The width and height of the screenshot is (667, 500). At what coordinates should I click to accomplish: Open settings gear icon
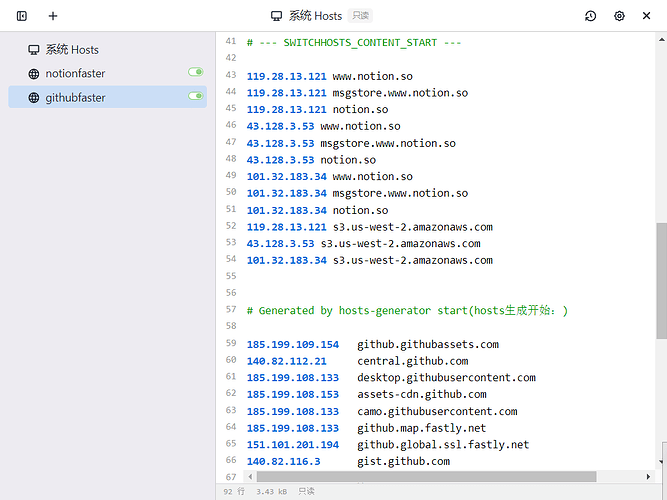[619, 16]
